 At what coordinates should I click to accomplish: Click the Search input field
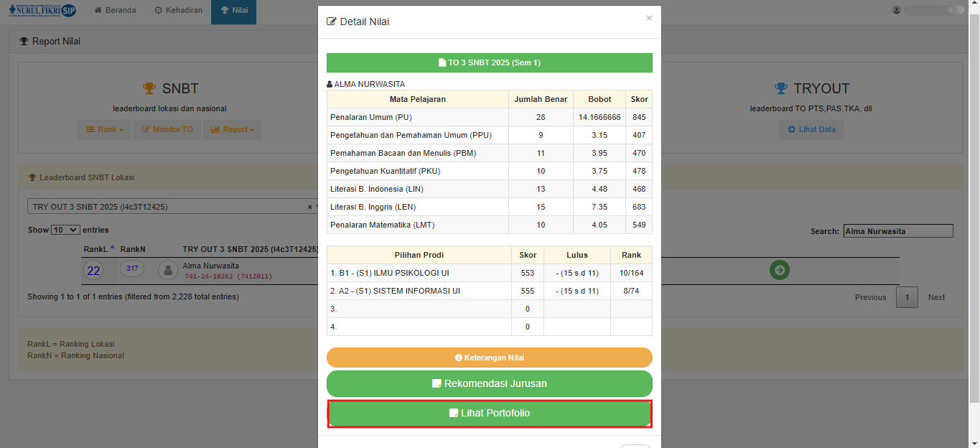pos(897,231)
